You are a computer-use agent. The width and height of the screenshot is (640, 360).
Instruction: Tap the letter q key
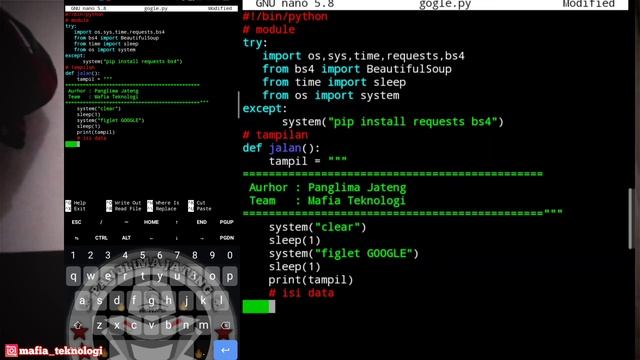pos(73,277)
